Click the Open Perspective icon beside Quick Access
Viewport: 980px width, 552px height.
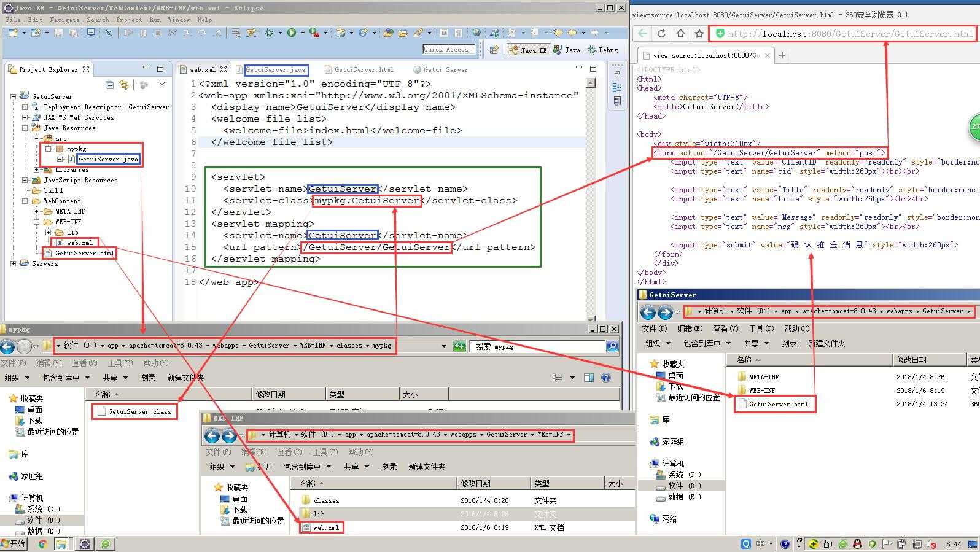(494, 50)
